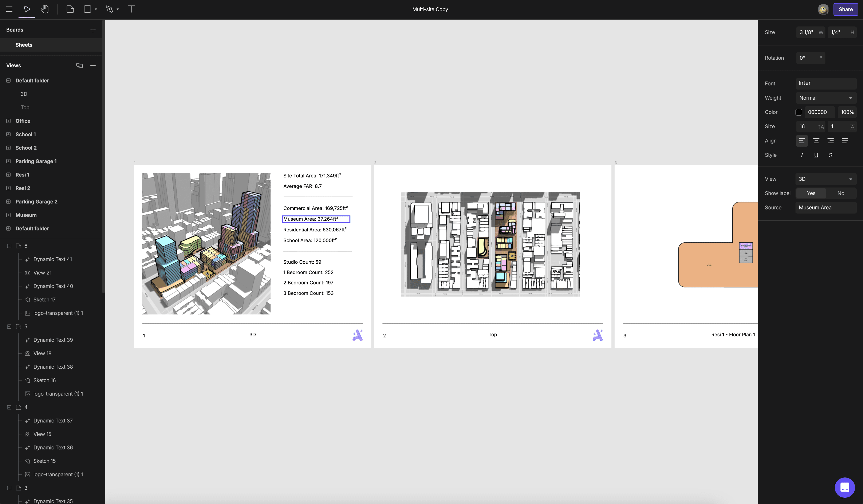
Task: Toggle underline text style
Action: tap(816, 155)
